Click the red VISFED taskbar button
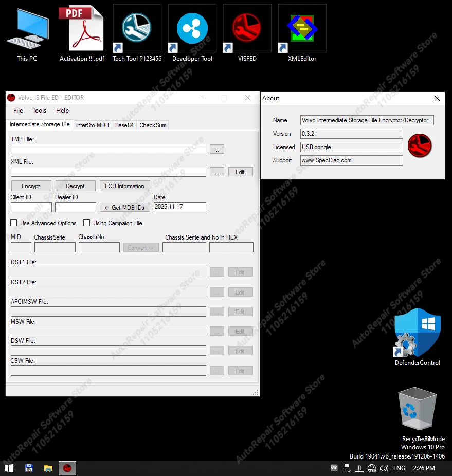Screen dimensions: 452x476 point(67,468)
